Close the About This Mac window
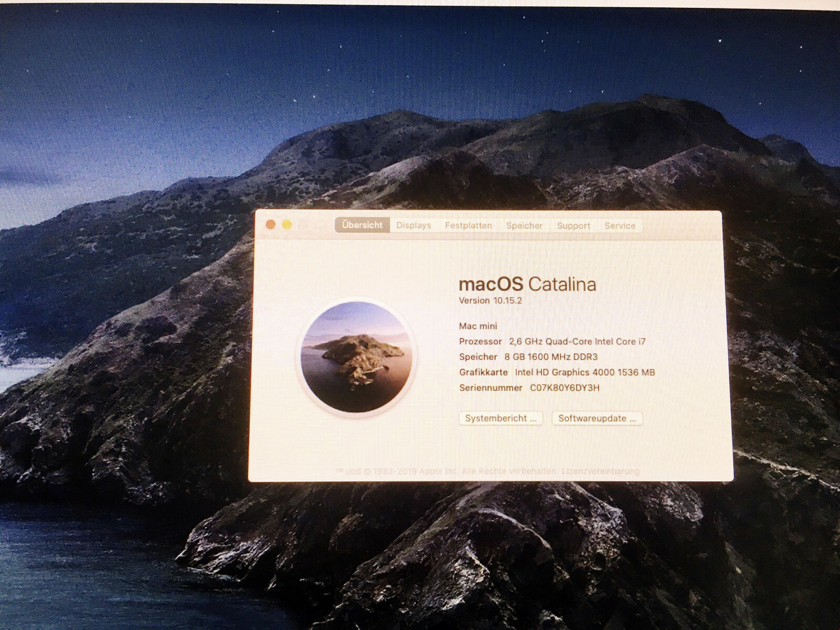 [270, 225]
